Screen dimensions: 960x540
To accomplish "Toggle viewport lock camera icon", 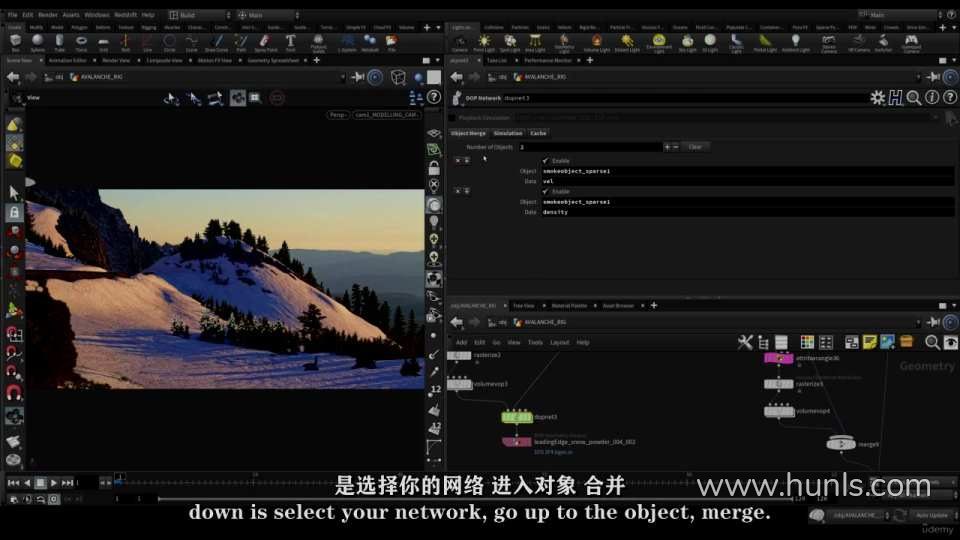I will coord(434,167).
